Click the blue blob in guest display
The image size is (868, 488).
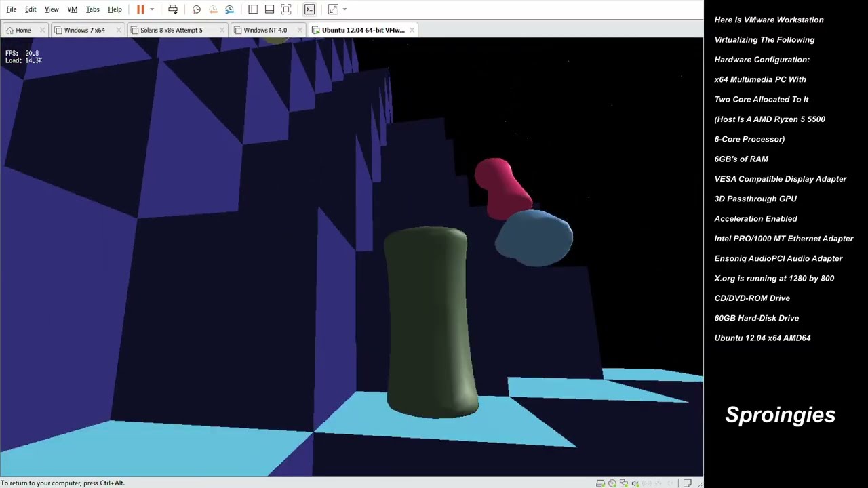pyautogui.click(x=534, y=238)
